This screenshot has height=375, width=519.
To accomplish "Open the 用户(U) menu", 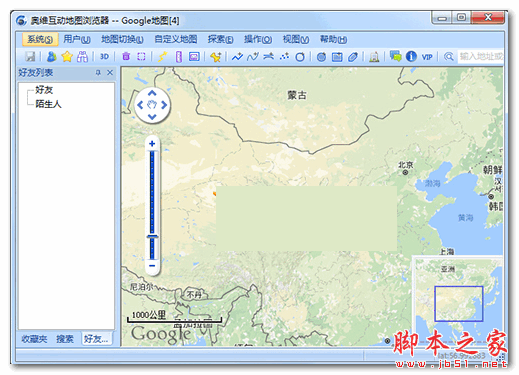I will [77, 39].
